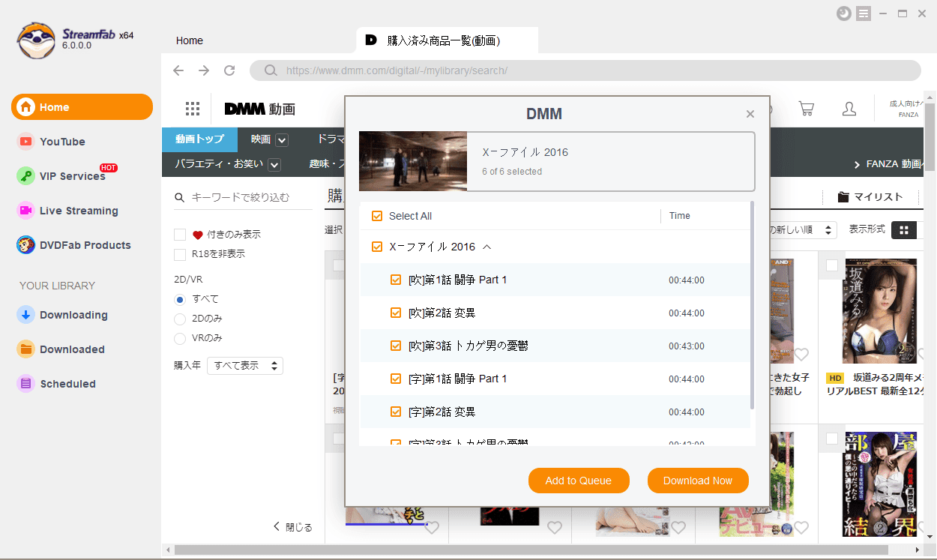Click Download Now button
Screen dimensions: 937x560
coord(698,481)
